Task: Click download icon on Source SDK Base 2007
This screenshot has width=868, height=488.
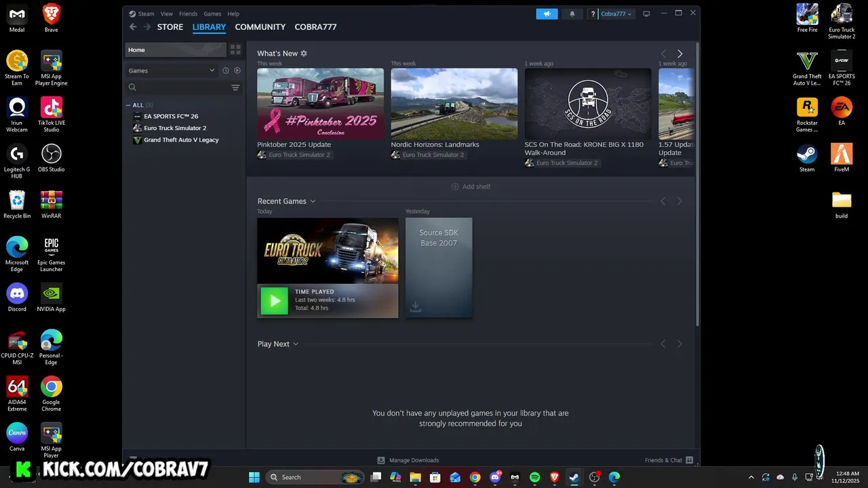Action: pyautogui.click(x=416, y=307)
